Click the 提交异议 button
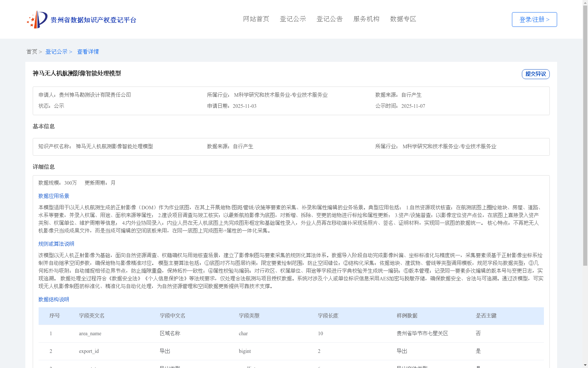Screen dimensions: 588x368 click(x=536, y=74)
